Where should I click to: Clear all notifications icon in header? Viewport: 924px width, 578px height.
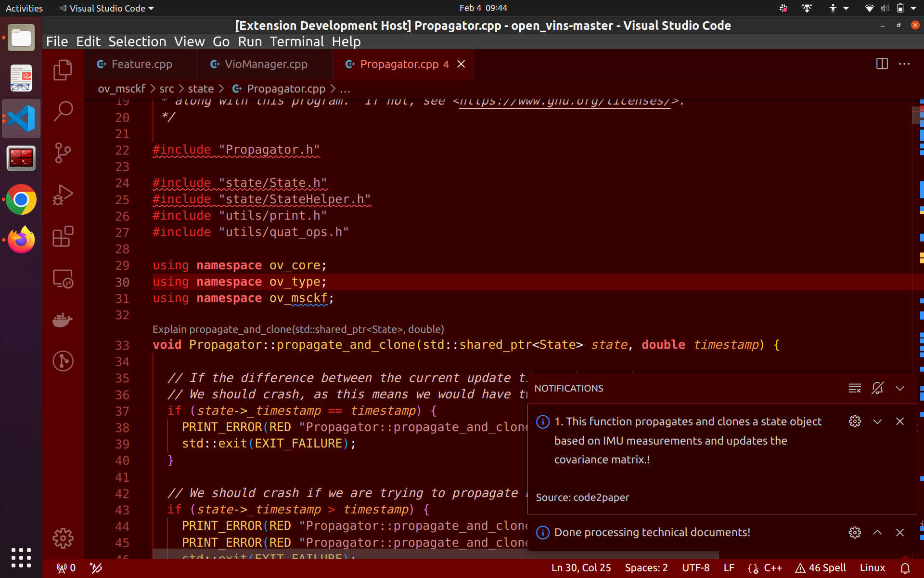coord(855,388)
